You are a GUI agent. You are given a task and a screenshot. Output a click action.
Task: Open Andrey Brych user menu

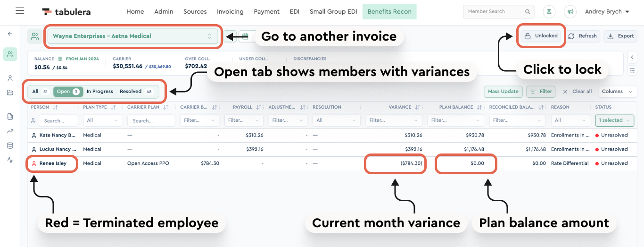[607, 11]
